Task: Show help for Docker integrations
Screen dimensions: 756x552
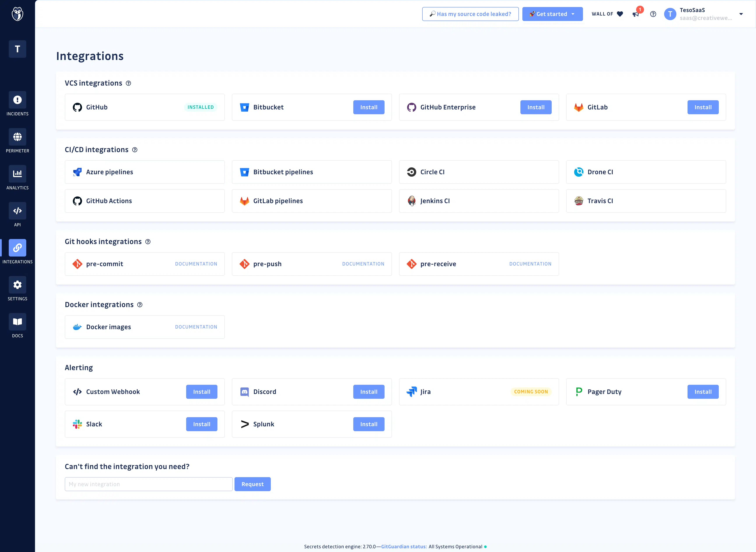Action: (140, 305)
